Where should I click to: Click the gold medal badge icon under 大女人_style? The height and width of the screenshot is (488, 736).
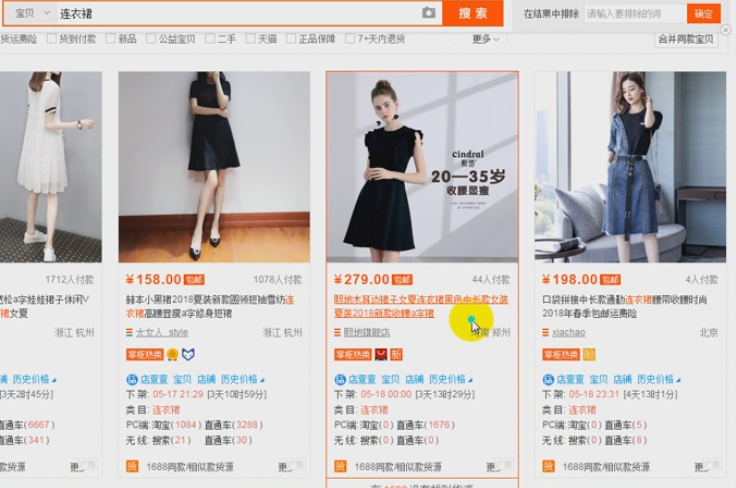172,354
